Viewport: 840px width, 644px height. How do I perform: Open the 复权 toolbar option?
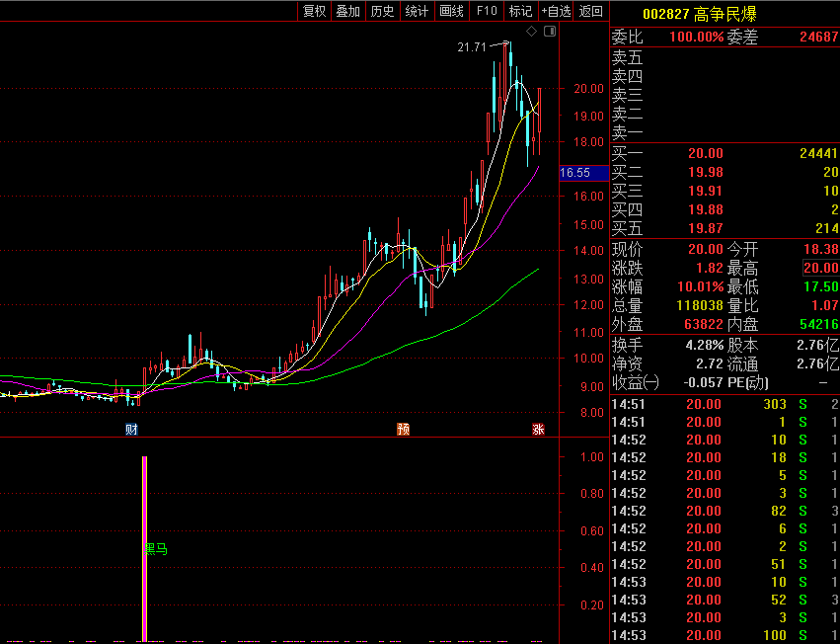[314, 11]
